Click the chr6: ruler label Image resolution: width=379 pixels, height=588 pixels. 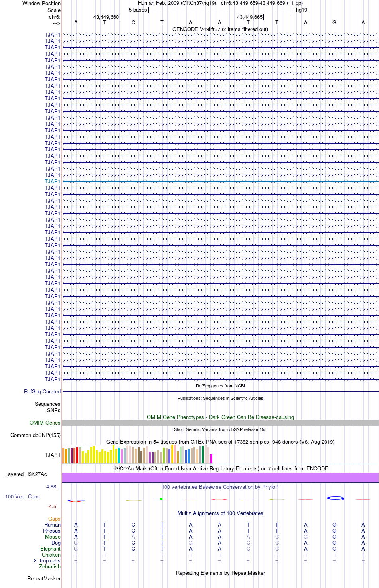[55, 17]
